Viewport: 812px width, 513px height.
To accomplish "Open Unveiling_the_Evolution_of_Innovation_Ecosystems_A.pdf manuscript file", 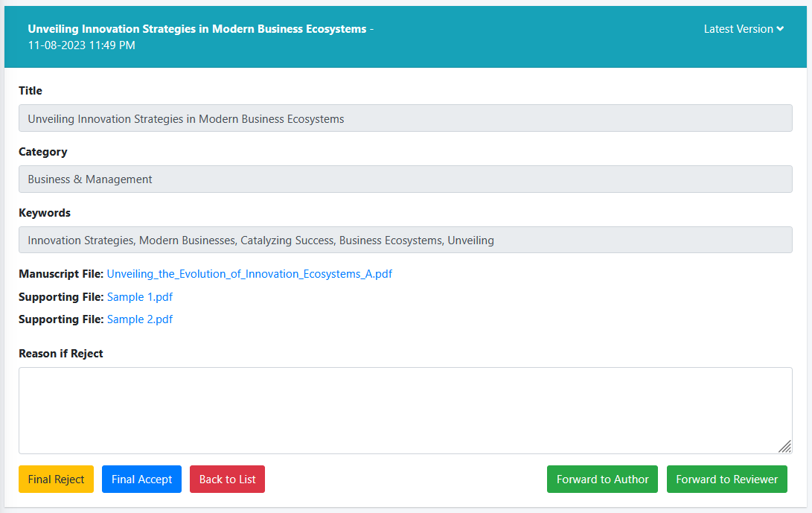I will (x=249, y=274).
